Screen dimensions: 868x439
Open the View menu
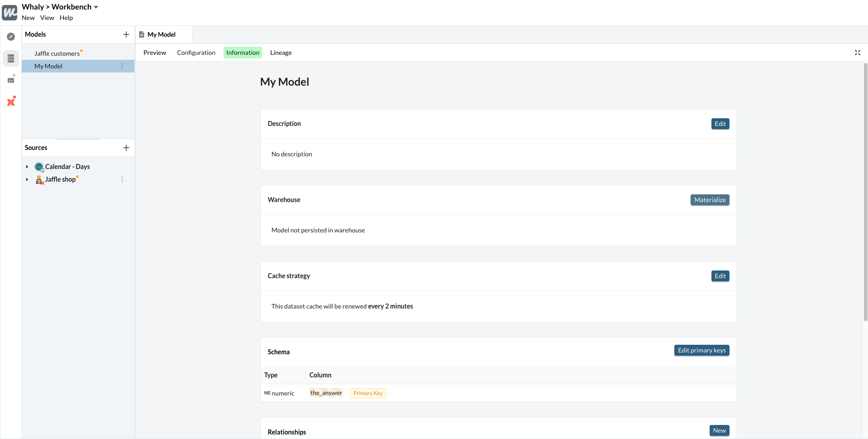(x=47, y=18)
